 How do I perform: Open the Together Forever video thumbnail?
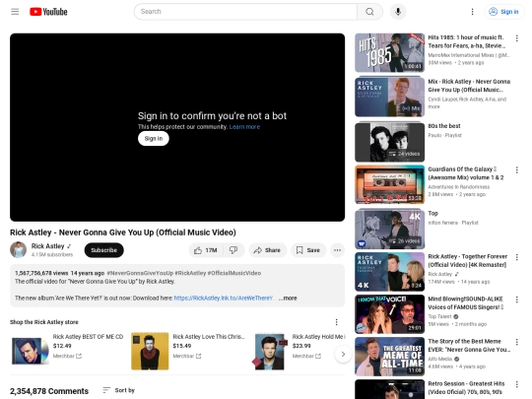pyautogui.click(x=389, y=272)
